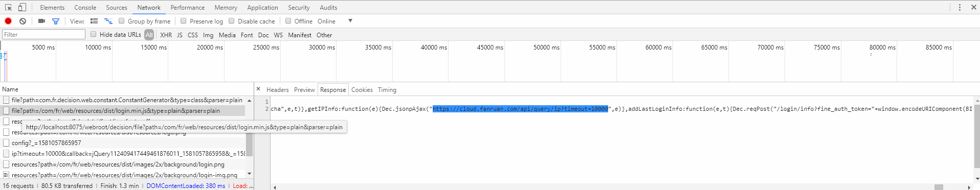Open the Preview detail tab
980x190 pixels.
304,89
